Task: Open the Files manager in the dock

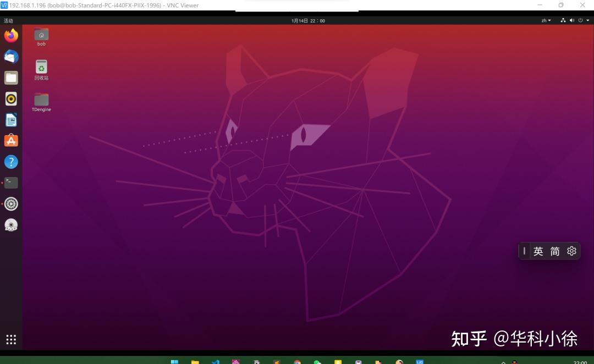Action: pyautogui.click(x=11, y=78)
